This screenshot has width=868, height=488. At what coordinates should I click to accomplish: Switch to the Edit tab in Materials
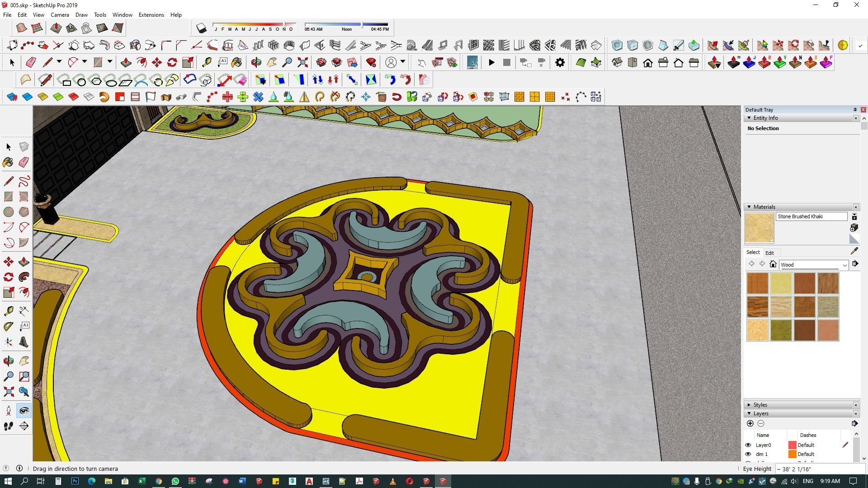tap(769, 253)
